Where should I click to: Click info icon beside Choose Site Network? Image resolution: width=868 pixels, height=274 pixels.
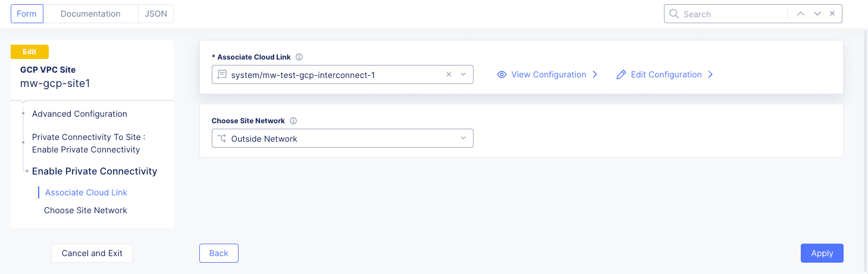point(293,121)
